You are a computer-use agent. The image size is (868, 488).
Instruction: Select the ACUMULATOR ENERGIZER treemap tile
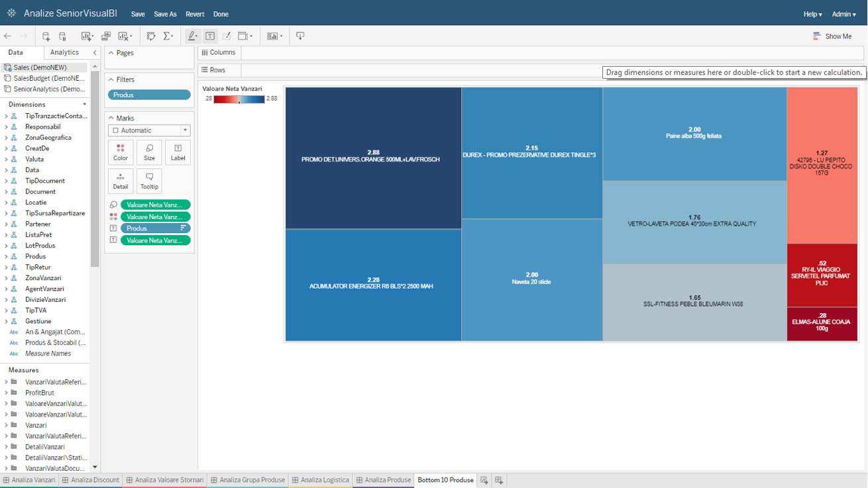point(373,285)
